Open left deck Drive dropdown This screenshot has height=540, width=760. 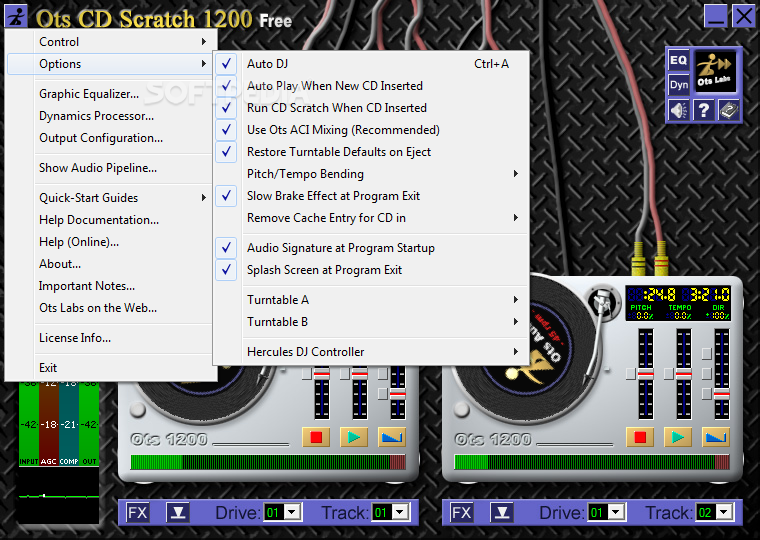[292, 512]
